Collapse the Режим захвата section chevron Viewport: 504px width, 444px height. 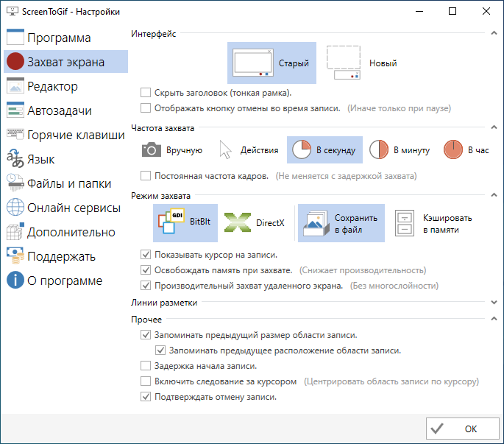coord(494,195)
